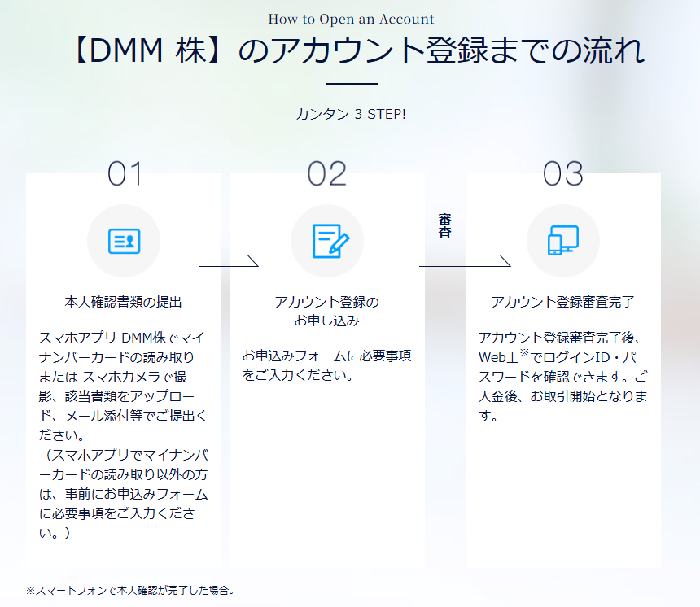Click the step title アカウント登録のお申し込み

coord(326,311)
